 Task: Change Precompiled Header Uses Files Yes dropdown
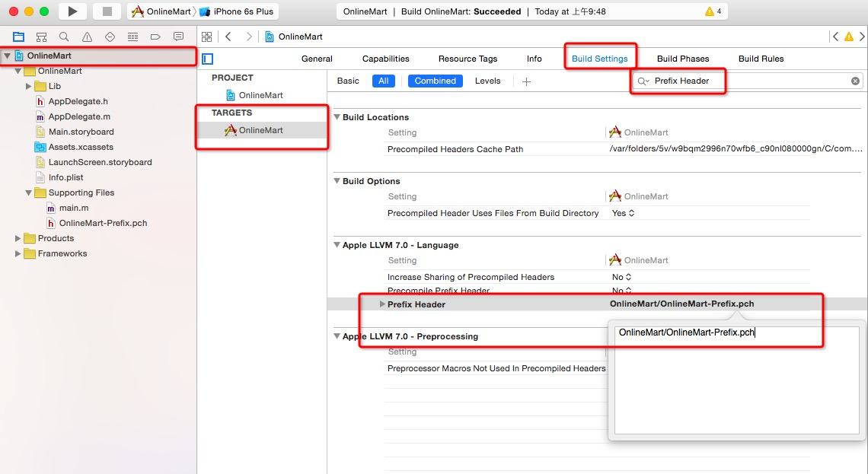click(x=623, y=213)
